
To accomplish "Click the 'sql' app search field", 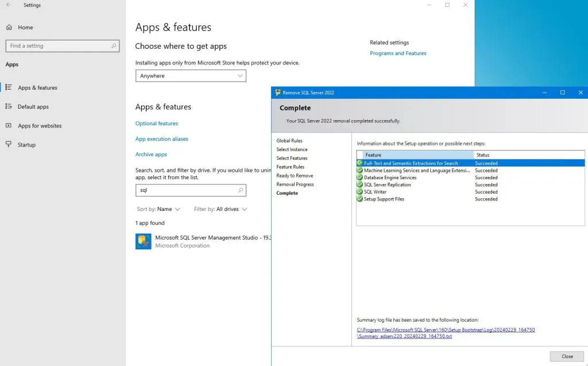I will point(191,190).
